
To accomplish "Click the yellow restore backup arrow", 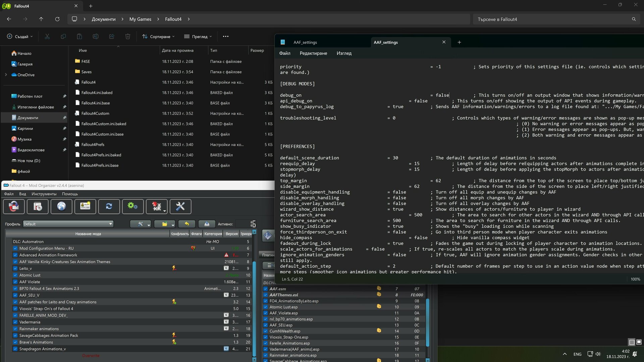I will (187, 224).
